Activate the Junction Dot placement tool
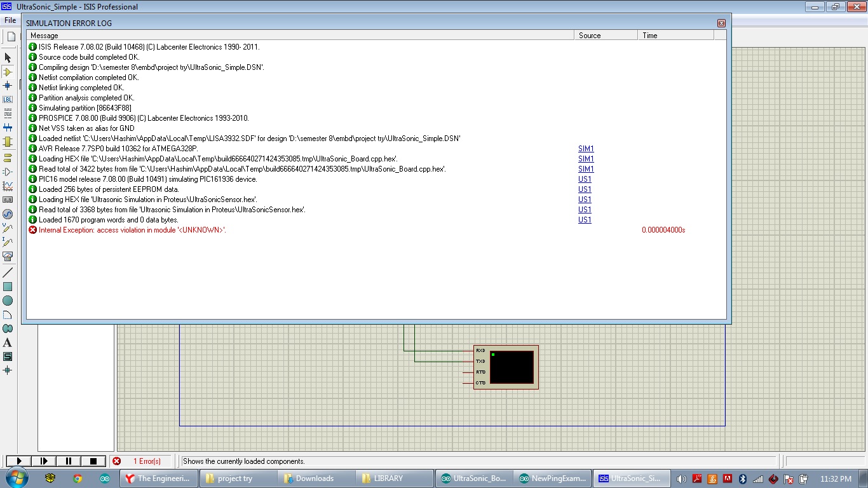The width and height of the screenshot is (868, 488). coord(8,85)
